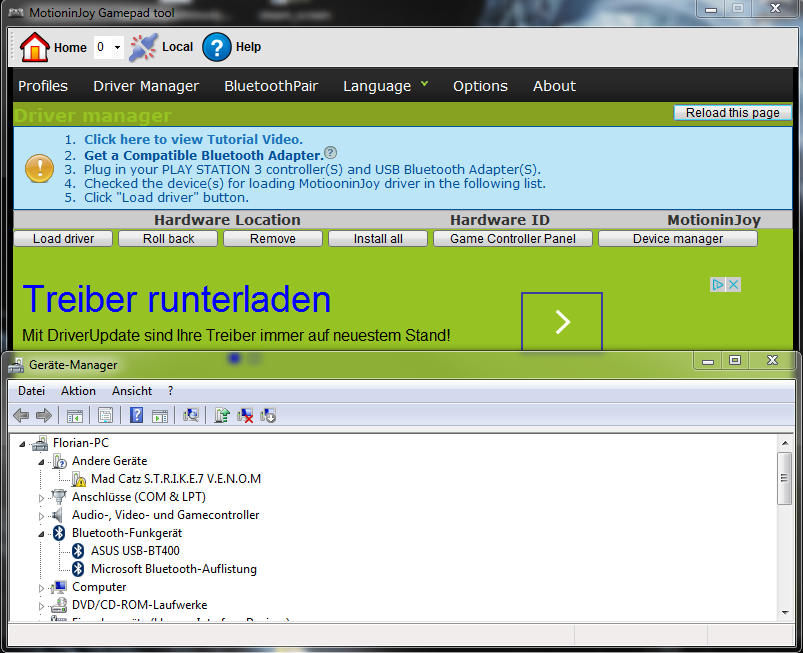Click the device tree vertical scrollbar thumb
803x653 pixels.
(x=785, y=478)
